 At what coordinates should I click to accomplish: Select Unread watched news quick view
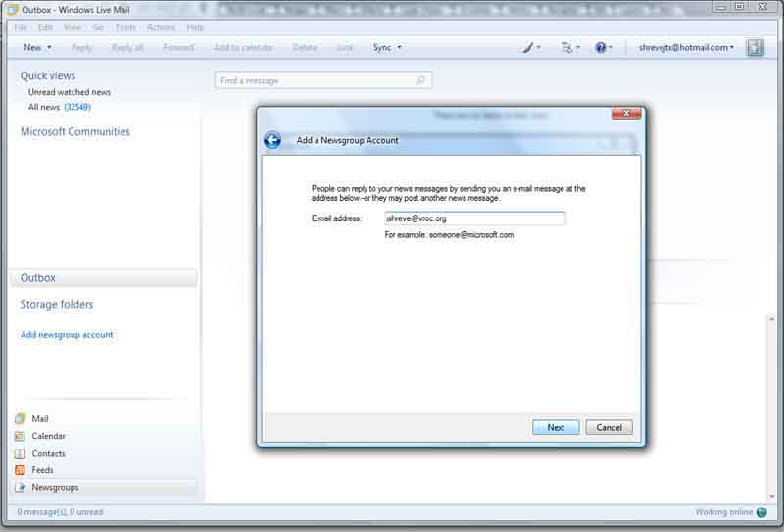click(x=70, y=92)
